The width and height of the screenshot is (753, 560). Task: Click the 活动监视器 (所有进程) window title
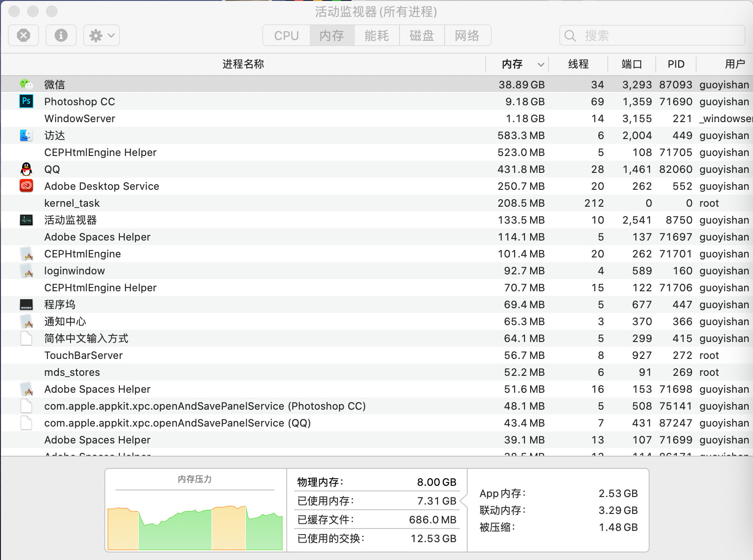376,12
